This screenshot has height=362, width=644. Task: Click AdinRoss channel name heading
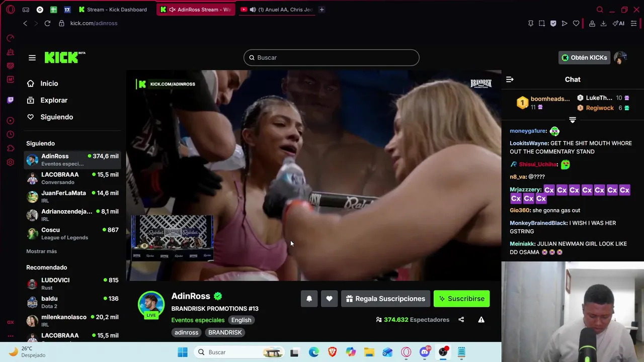click(x=191, y=296)
